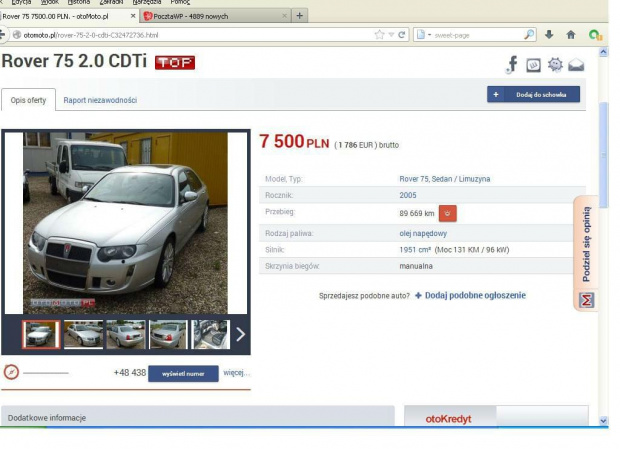The height and width of the screenshot is (449, 620).
Task: Click the M icon on feedback tab
Action: coord(587,300)
